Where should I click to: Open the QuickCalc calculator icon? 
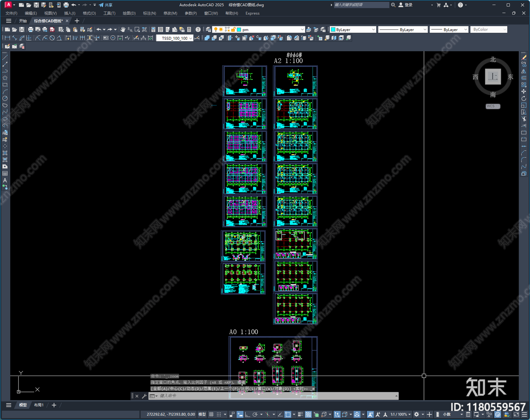pyautogui.click(x=189, y=29)
